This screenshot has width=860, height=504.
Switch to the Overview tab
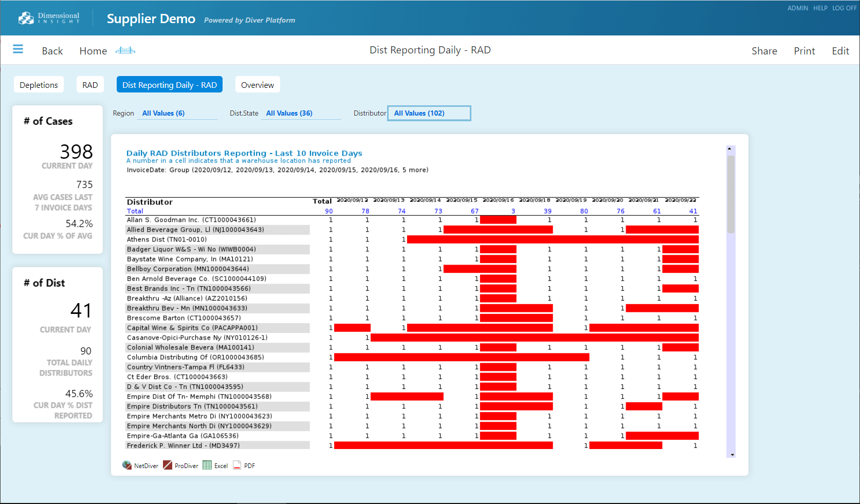258,85
